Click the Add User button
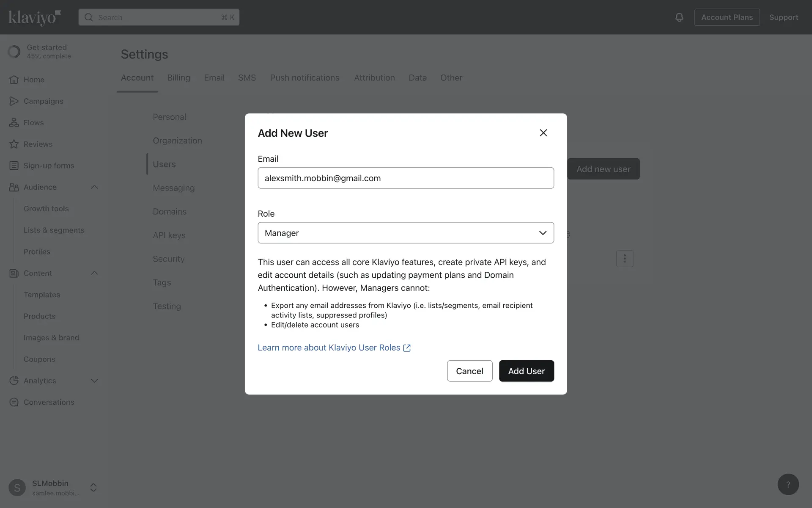 click(x=526, y=371)
